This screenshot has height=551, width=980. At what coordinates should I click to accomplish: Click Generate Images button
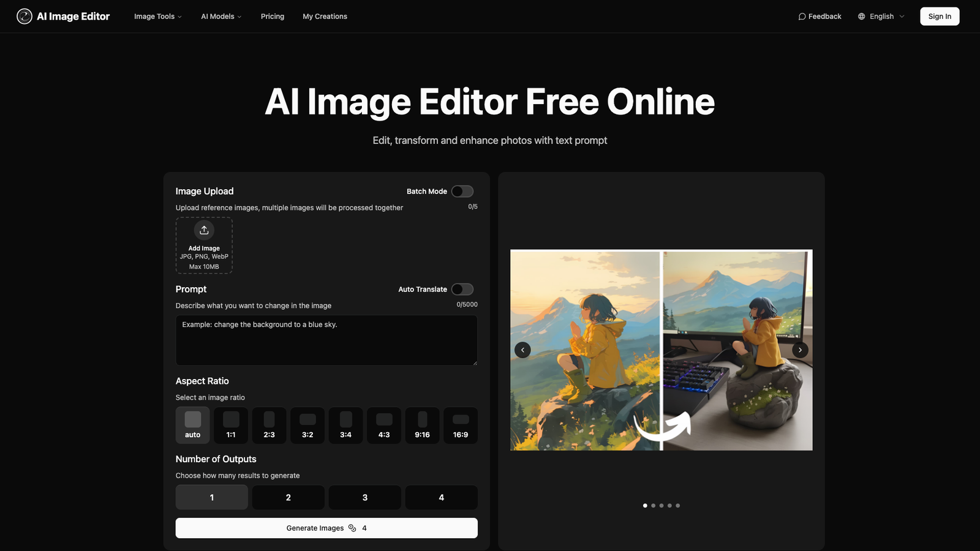326,528
